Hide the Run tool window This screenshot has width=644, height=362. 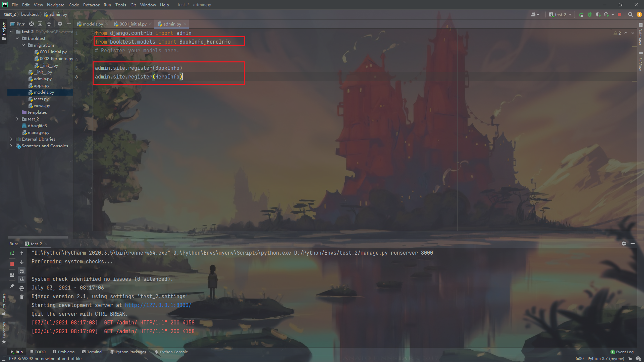pyautogui.click(x=633, y=244)
